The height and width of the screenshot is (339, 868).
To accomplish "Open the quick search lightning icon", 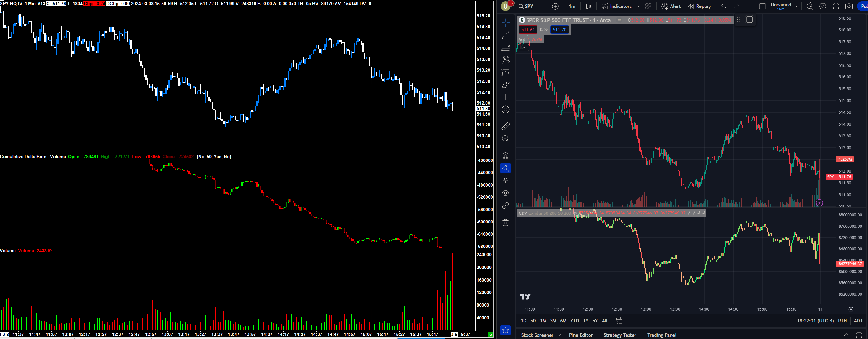I will [x=810, y=6].
